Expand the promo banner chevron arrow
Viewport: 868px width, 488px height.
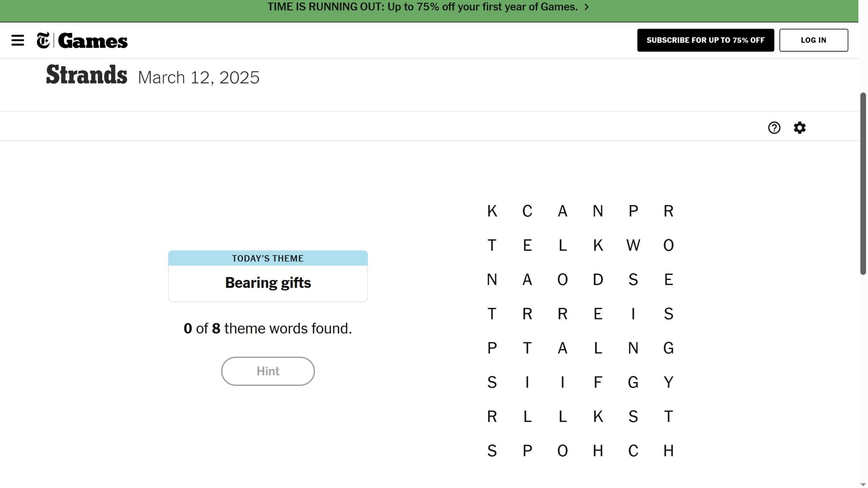(587, 7)
